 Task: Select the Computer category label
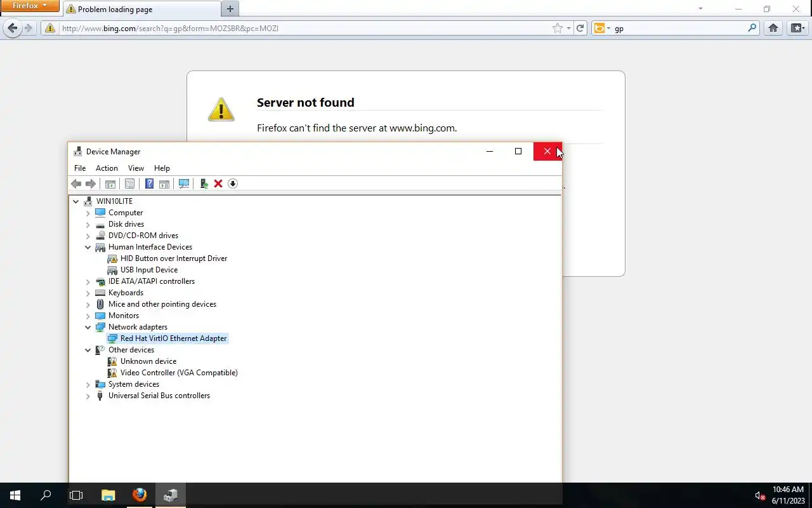tap(126, 213)
